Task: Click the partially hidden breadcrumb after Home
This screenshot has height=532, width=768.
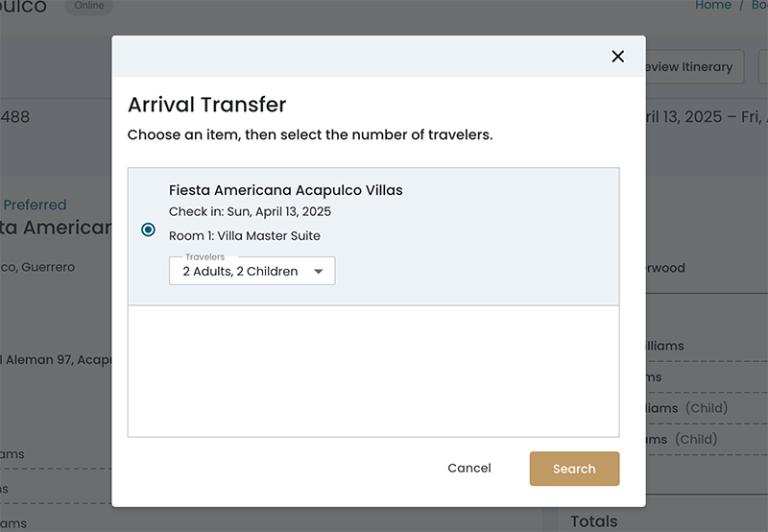Action: (x=758, y=6)
